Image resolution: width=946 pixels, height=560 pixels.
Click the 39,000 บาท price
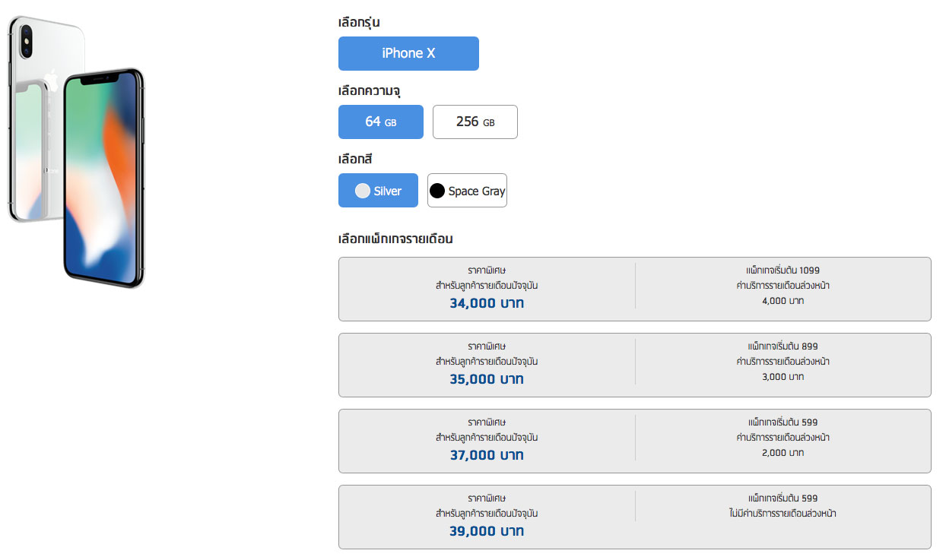click(x=487, y=531)
